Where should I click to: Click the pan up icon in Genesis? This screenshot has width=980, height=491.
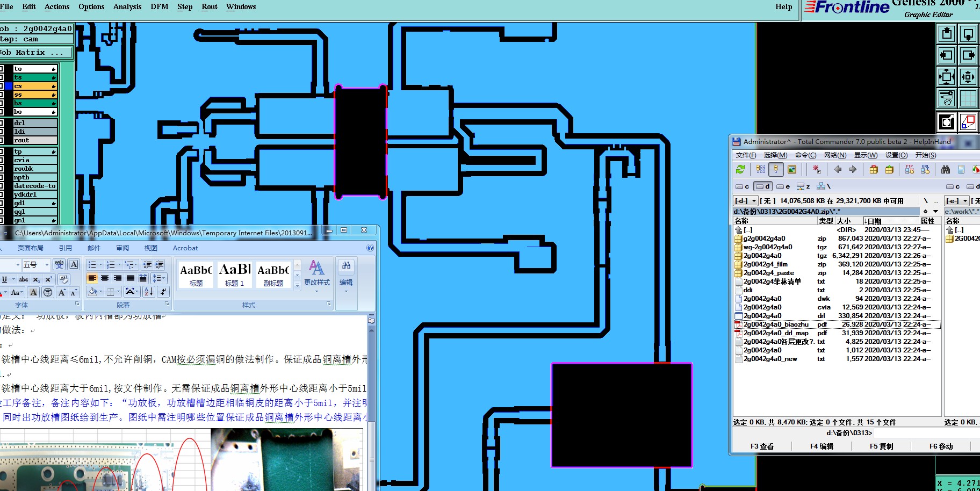pos(947,33)
